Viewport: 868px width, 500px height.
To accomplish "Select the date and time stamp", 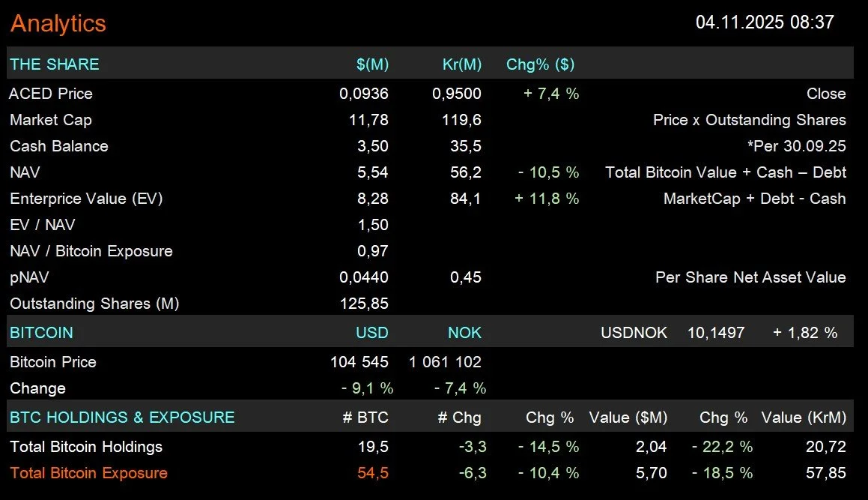I will [765, 22].
